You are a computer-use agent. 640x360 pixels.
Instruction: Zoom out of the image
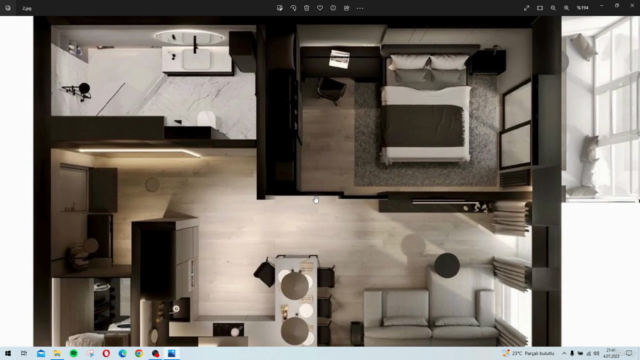tap(553, 8)
